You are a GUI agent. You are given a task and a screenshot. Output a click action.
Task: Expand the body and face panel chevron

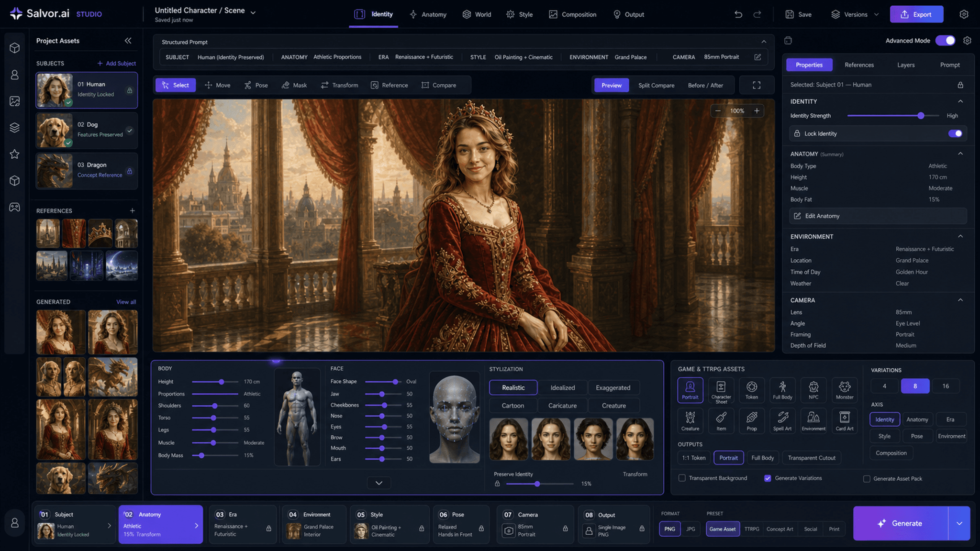[x=379, y=483]
